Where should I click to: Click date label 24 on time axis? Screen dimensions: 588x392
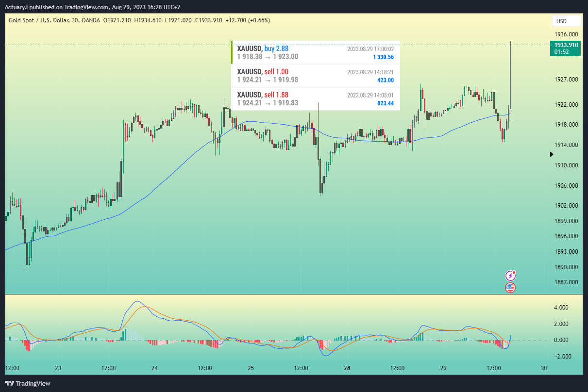(x=154, y=368)
